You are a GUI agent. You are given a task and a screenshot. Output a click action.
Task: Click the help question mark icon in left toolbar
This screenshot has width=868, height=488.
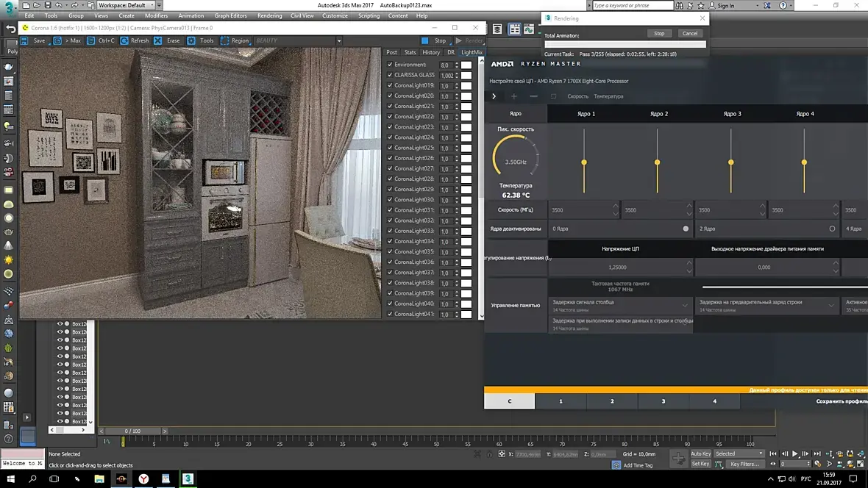[x=8, y=439]
